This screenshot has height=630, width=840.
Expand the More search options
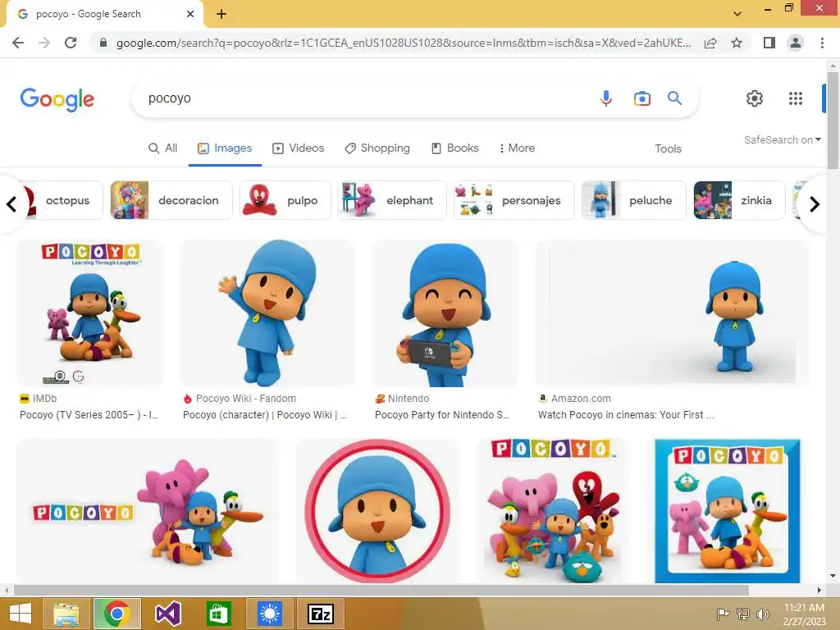(x=517, y=148)
